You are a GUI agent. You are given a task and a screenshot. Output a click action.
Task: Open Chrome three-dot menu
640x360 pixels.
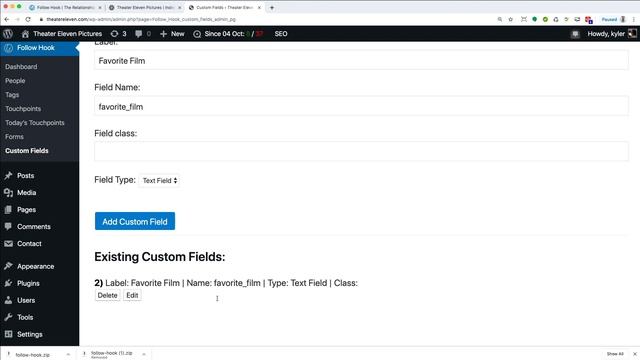tap(634, 19)
